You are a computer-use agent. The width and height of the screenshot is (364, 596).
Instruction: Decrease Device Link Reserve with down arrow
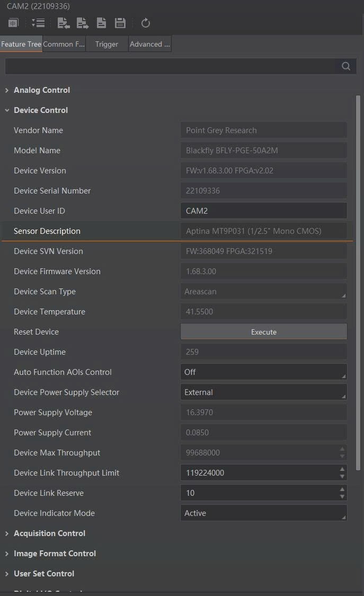pyautogui.click(x=342, y=497)
